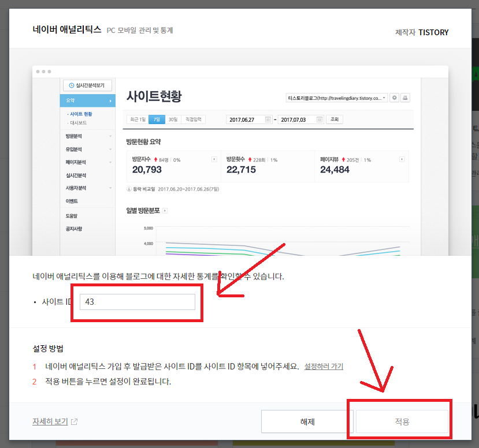Click the clock icon on 실시간분석보기
This screenshot has width=479, height=448.
(72, 85)
